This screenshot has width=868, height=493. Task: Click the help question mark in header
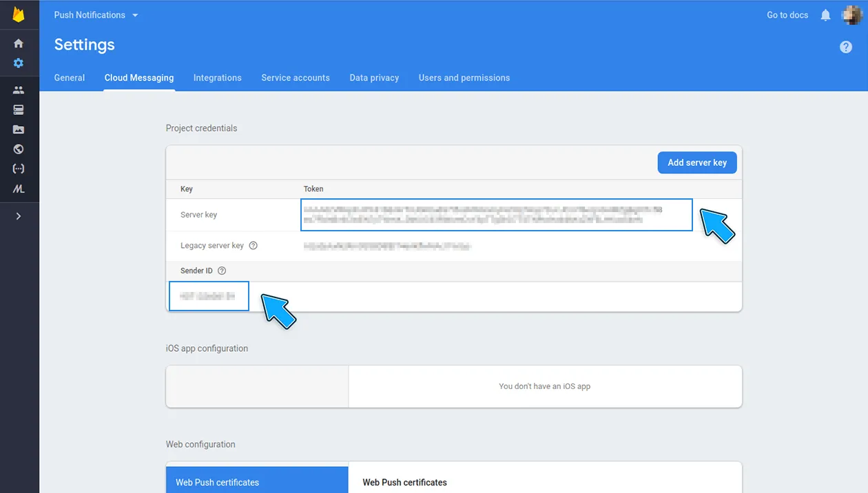(x=846, y=47)
